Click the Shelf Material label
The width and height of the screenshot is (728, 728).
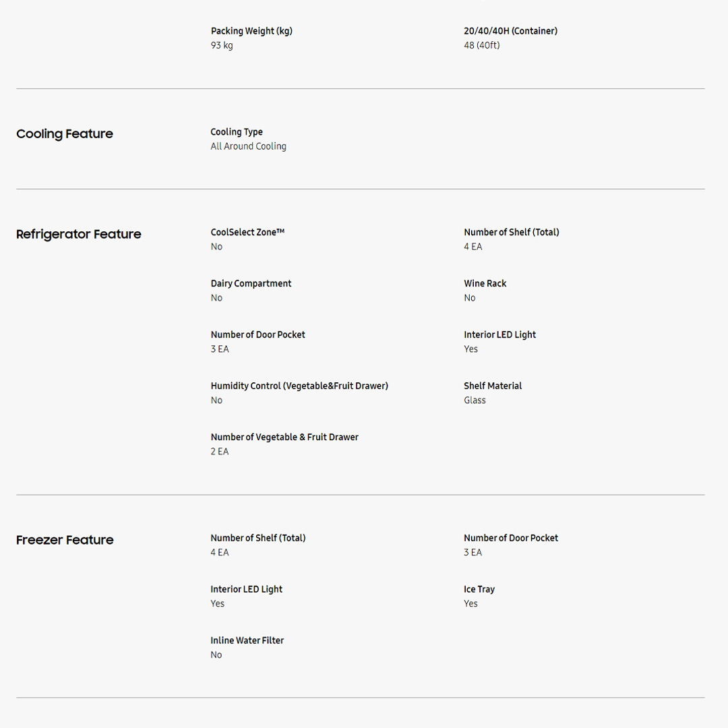point(493,386)
